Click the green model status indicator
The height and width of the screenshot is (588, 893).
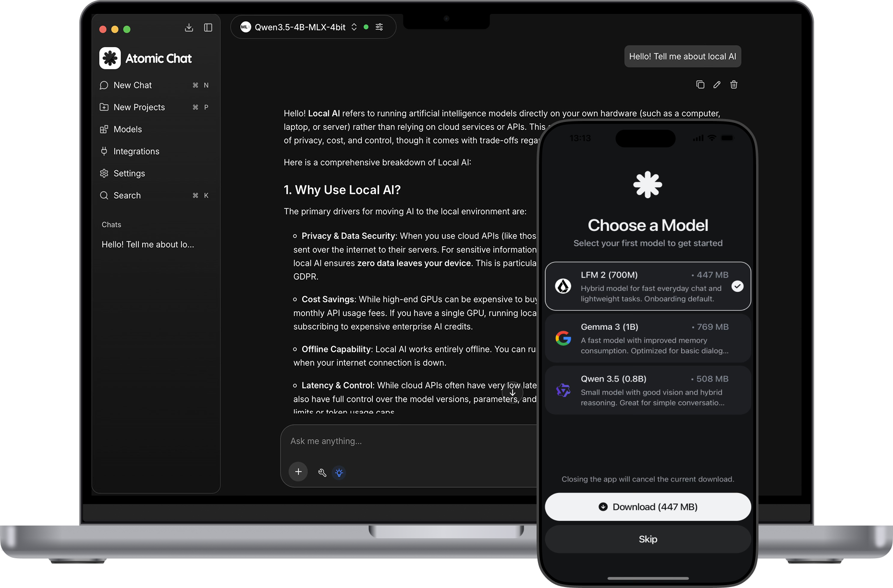pyautogui.click(x=366, y=27)
